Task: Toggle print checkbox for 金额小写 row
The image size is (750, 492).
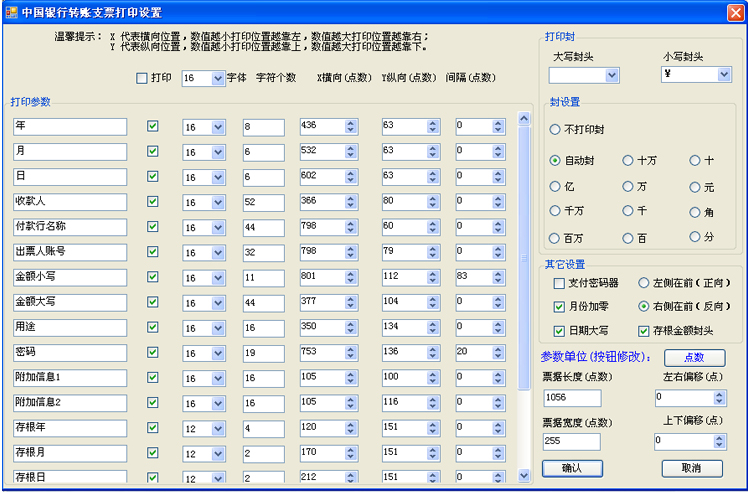Action: 153,277
